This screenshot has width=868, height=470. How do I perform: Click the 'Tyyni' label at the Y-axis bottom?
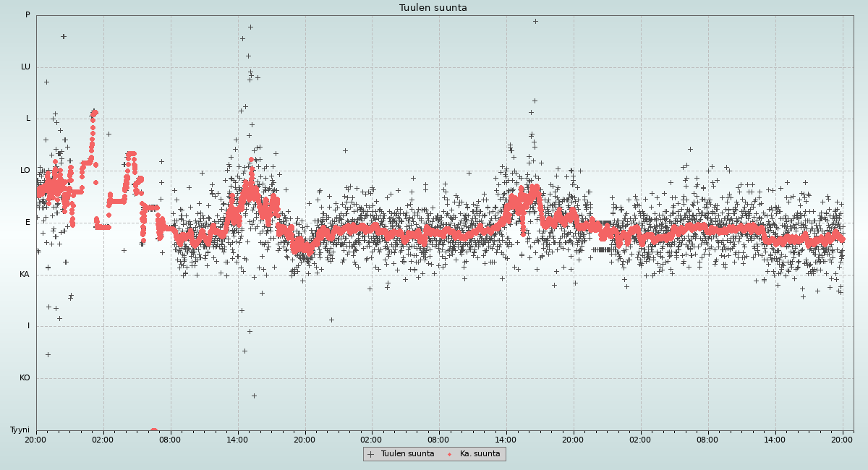(x=20, y=430)
